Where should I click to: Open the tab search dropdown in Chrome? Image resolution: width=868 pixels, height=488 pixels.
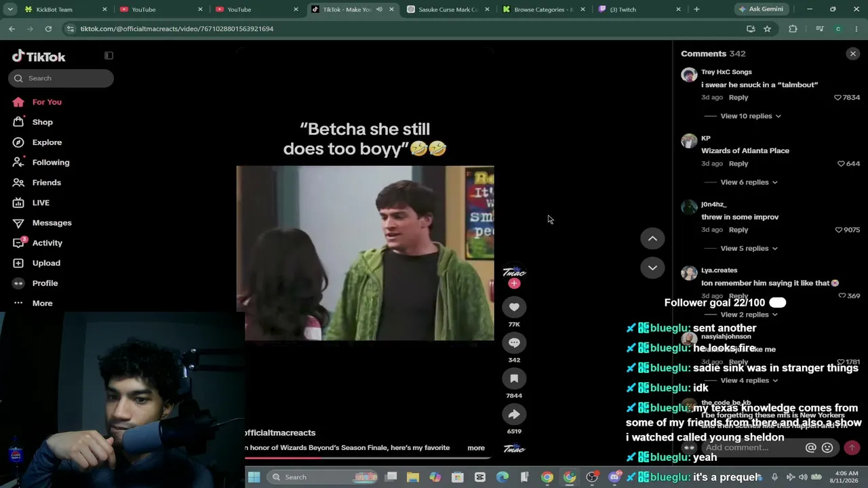click(x=10, y=9)
